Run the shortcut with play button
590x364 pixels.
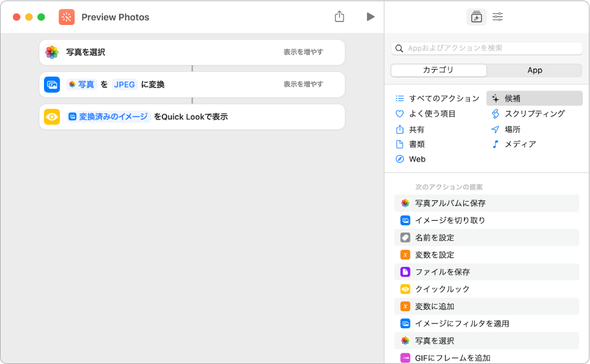coord(371,17)
